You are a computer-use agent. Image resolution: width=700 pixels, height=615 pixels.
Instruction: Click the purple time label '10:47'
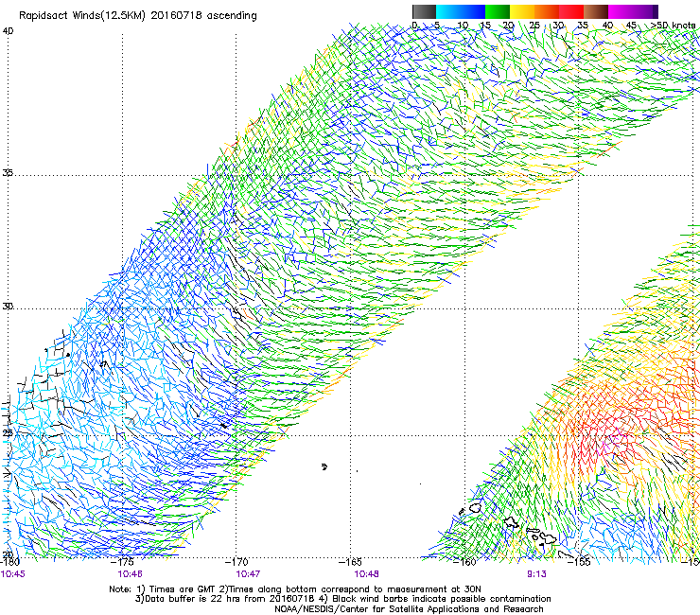coord(248,574)
